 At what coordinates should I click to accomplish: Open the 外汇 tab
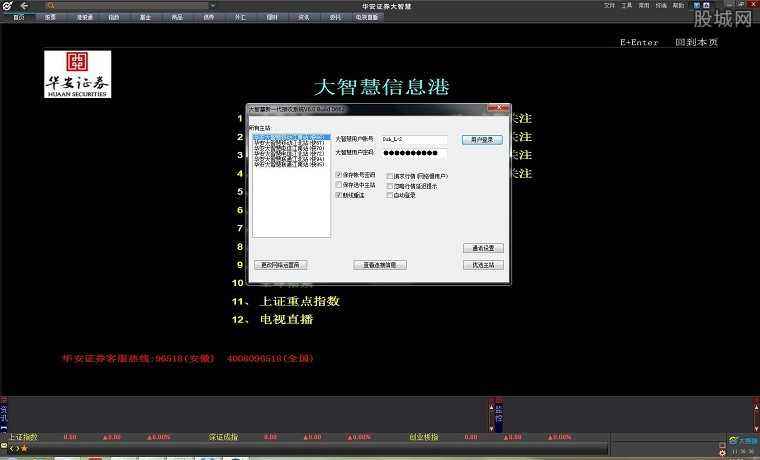click(x=240, y=17)
